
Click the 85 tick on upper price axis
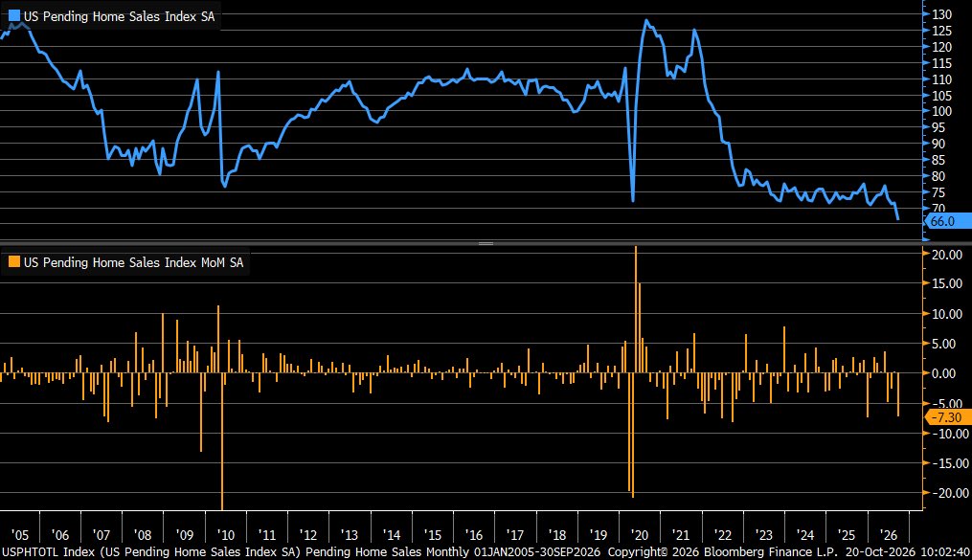[x=938, y=160]
